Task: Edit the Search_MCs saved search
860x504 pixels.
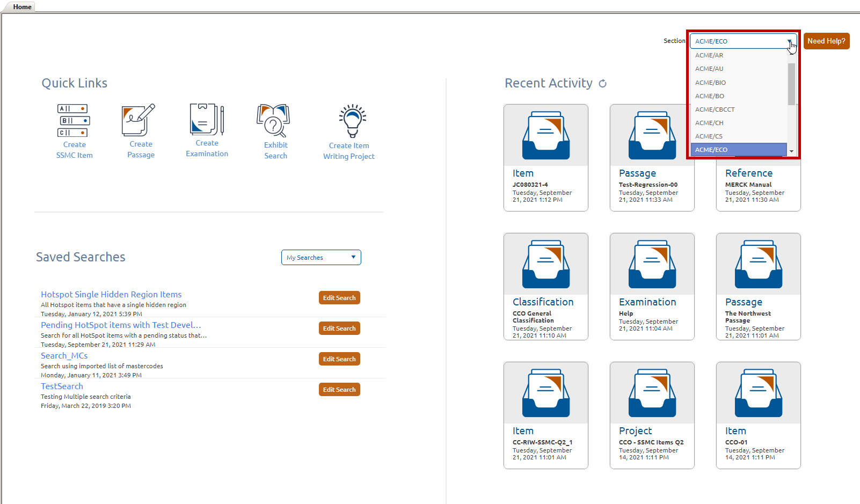Action: point(339,359)
